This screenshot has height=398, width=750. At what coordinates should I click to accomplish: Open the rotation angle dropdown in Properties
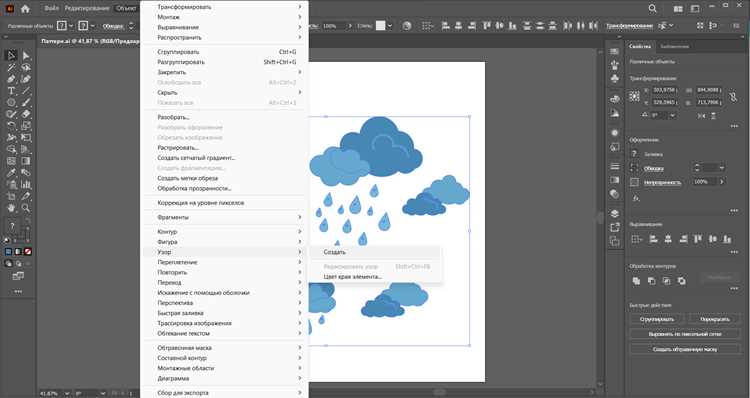tap(673, 115)
